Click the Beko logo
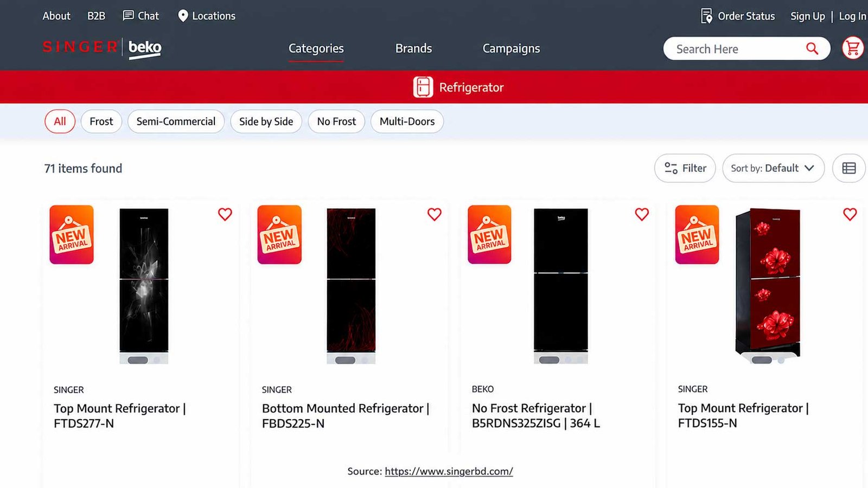The height and width of the screenshot is (488, 868). [145, 49]
